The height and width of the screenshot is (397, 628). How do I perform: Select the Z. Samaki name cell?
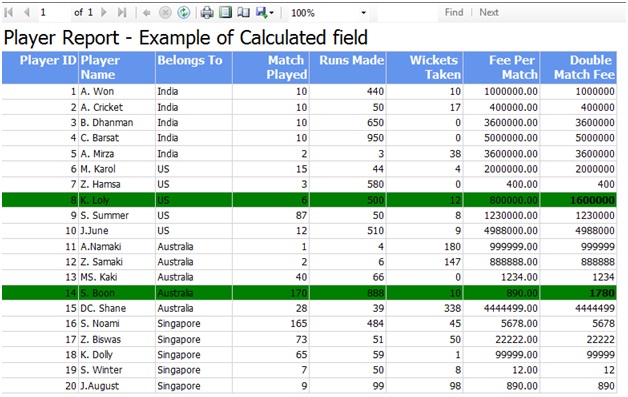pos(117,262)
